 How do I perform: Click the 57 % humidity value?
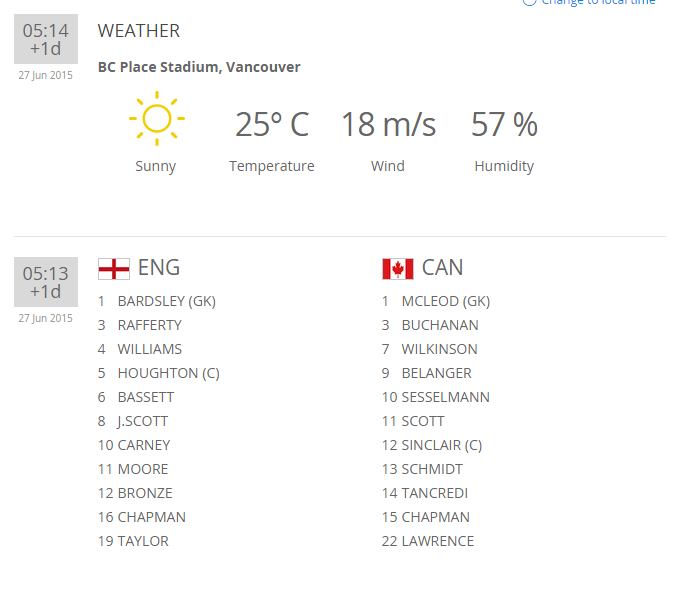pyautogui.click(x=504, y=125)
